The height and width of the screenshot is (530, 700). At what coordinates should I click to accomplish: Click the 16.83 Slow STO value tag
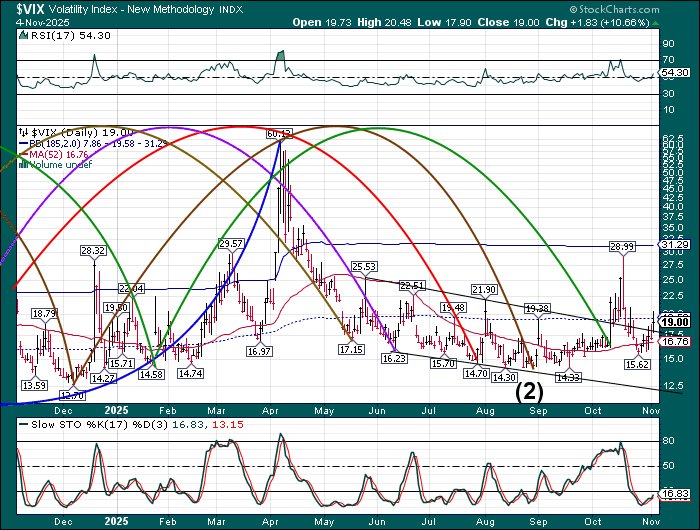(676, 494)
